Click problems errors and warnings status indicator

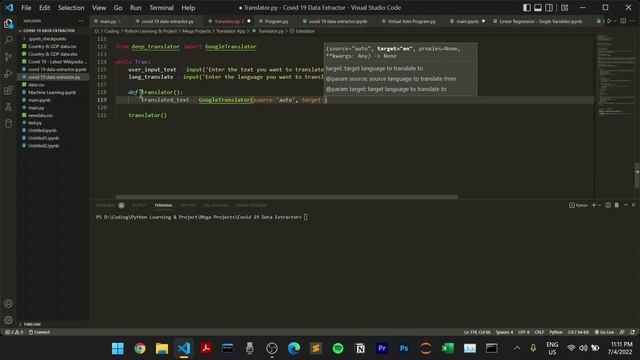[x=14, y=332]
